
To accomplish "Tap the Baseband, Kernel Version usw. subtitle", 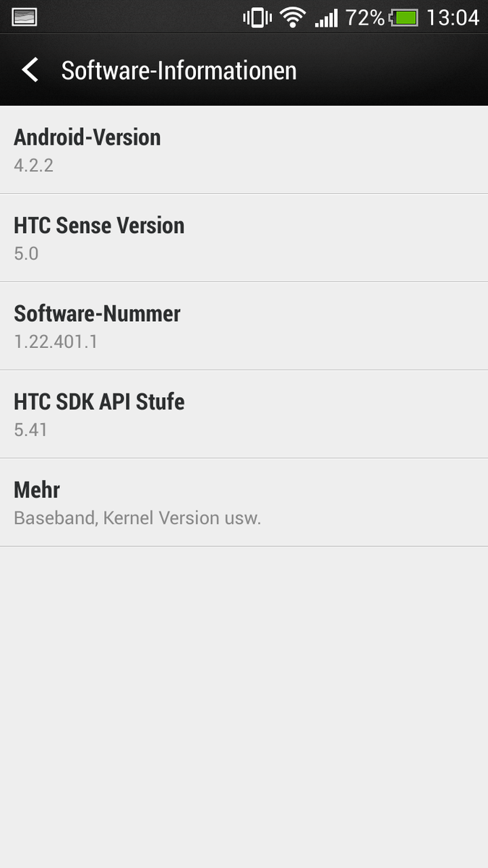I will (137, 519).
